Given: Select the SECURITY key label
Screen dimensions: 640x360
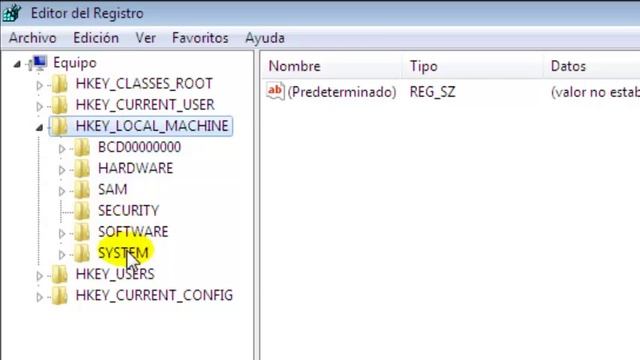Looking at the screenshot, I should [128, 211].
